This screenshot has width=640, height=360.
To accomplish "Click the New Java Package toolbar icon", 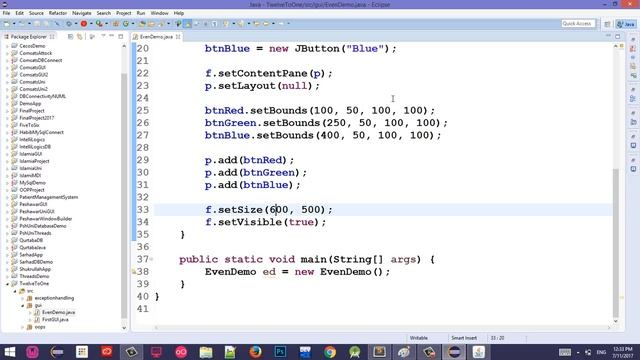I will 116,24.
